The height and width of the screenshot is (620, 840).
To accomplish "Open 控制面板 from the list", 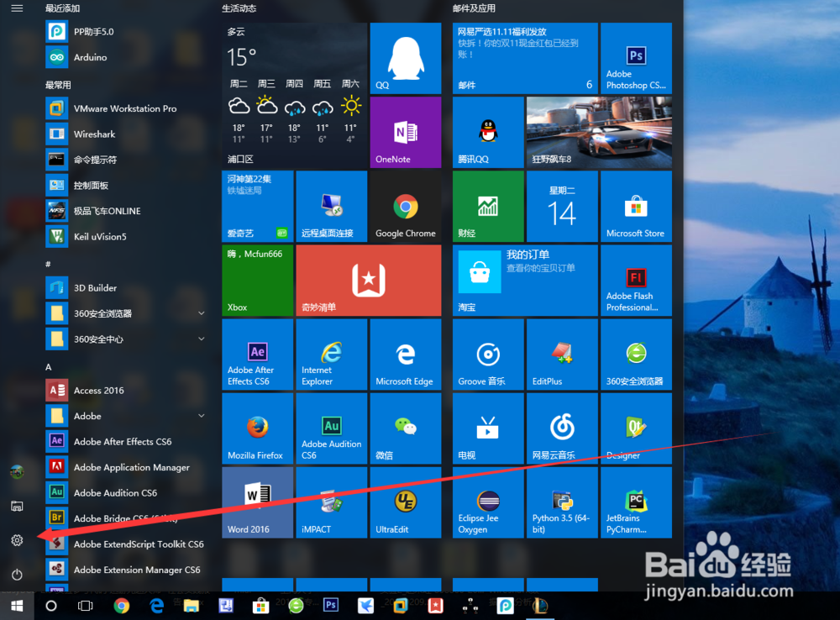I will coord(127,186).
